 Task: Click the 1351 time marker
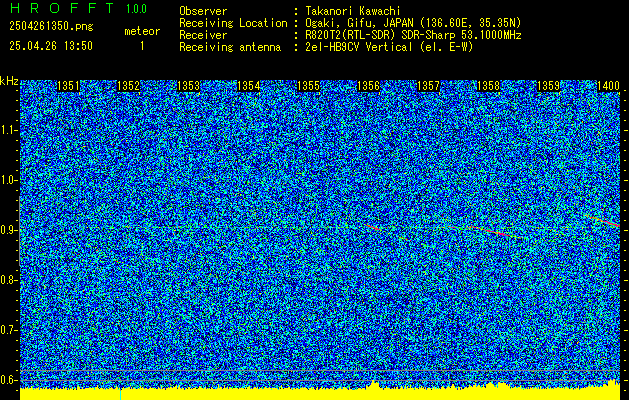click(x=69, y=86)
